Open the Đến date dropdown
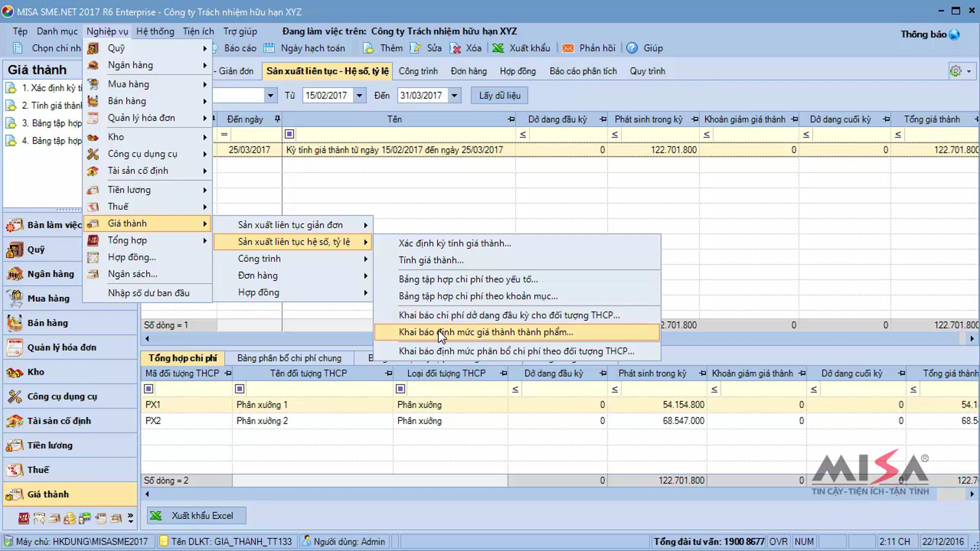Screen dimensions: 980x551 454,96
